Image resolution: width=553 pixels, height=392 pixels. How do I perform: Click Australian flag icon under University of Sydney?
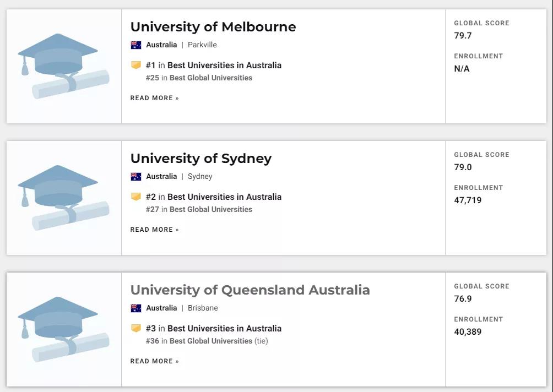(x=136, y=176)
